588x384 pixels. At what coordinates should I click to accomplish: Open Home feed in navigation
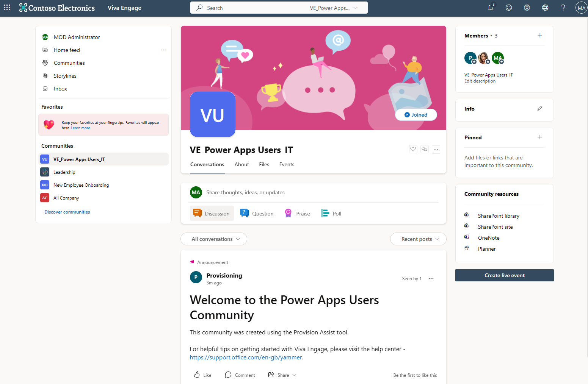[x=67, y=50]
